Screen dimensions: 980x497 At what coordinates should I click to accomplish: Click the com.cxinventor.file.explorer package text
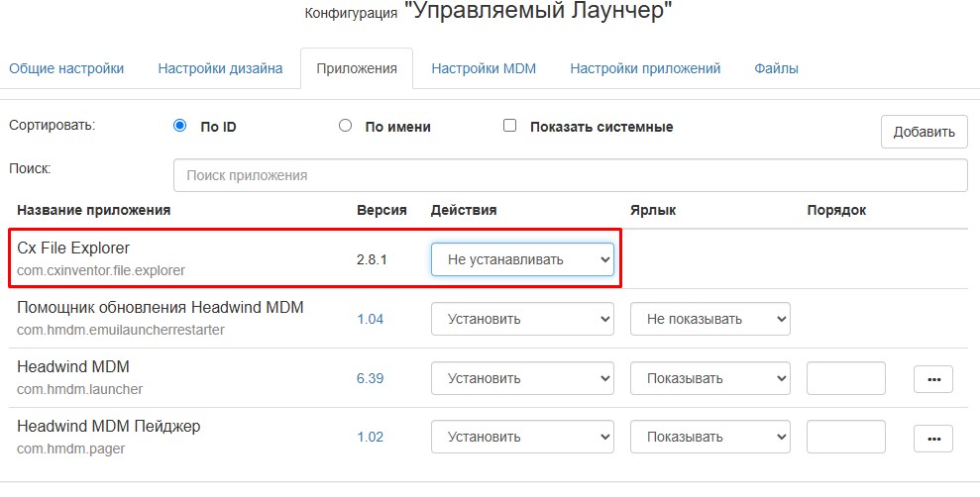101,271
